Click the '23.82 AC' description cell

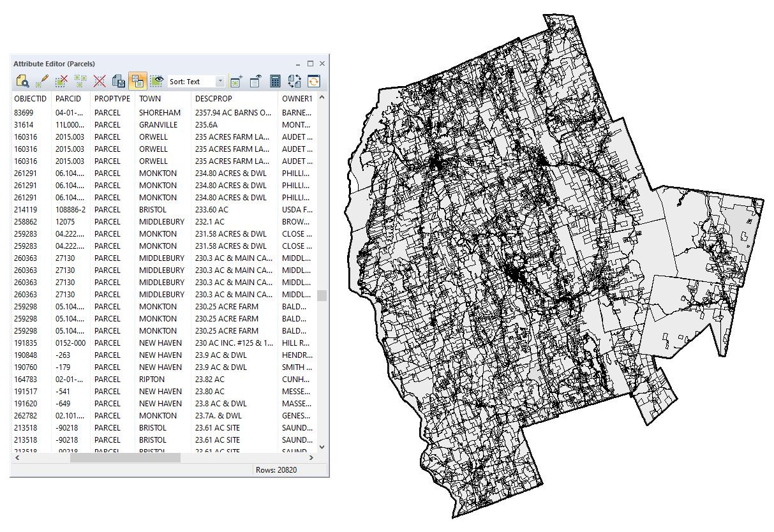(x=210, y=380)
